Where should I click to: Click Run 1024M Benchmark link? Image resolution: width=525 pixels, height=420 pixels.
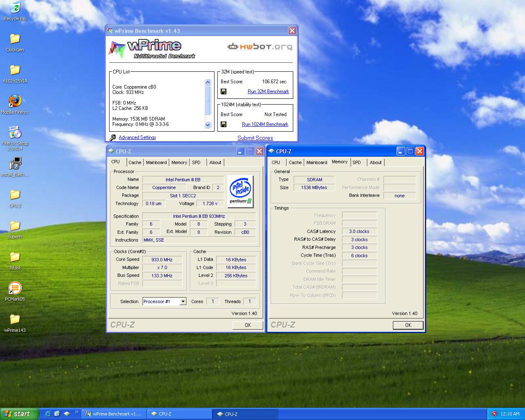click(265, 124)
